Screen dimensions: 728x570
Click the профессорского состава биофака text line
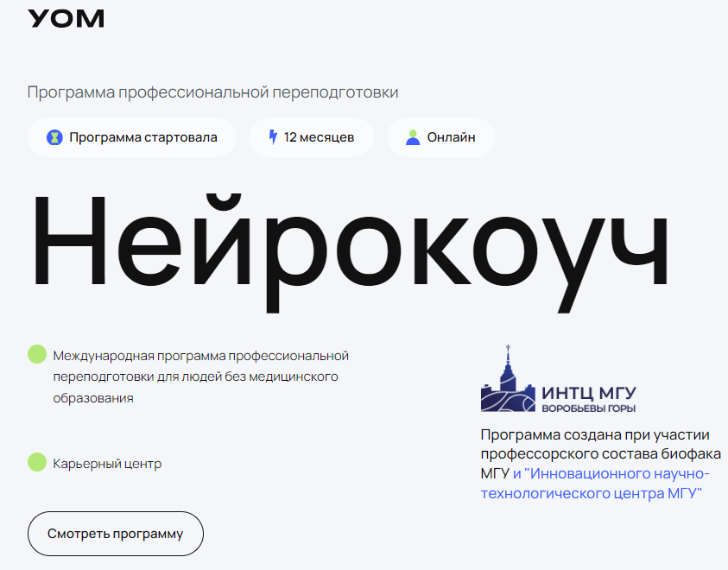(x=601, y=454)
